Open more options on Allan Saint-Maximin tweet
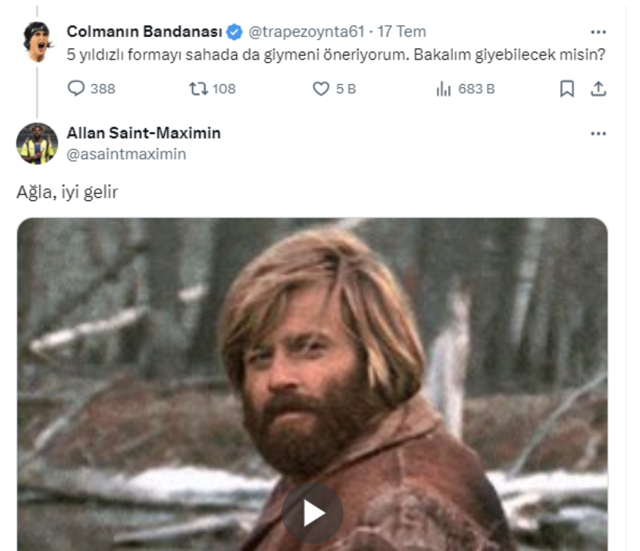640x551 pixels. (598, 133)
